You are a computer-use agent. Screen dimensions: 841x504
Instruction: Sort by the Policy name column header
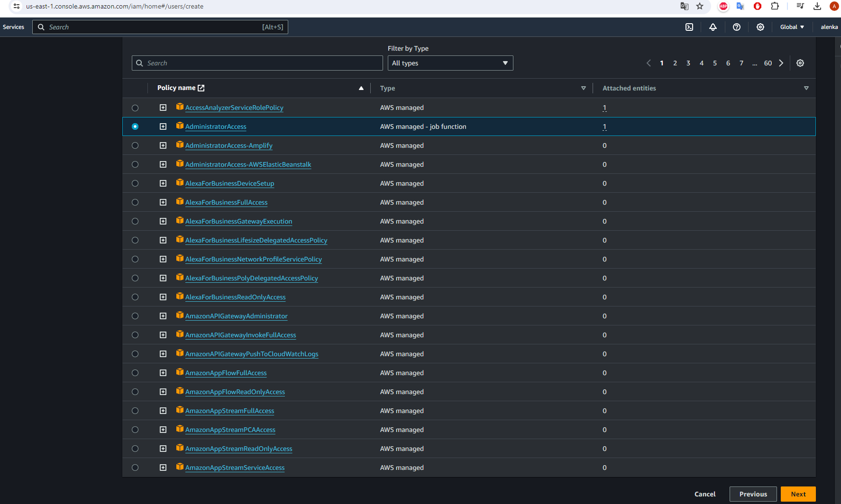(x=176, y=88)
